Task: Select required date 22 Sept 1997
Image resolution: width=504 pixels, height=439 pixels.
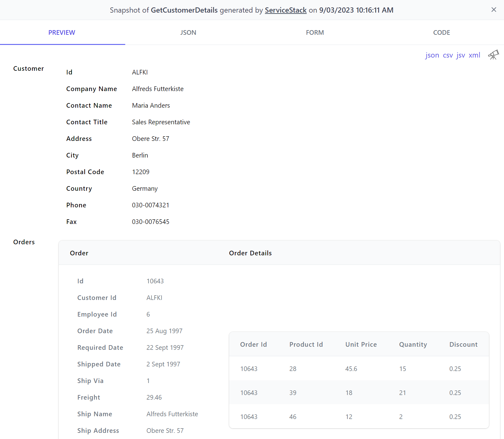Action: (165, 348)
